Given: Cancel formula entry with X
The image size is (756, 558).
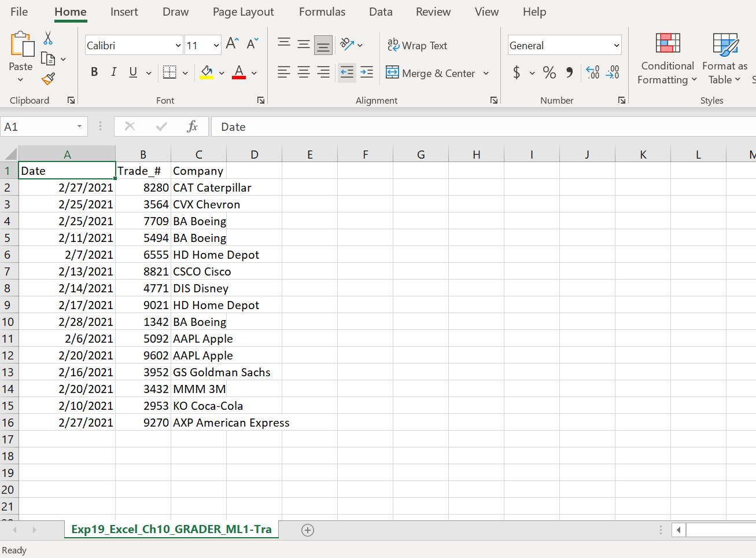Looking at the screenshot, I should (130, 127).
